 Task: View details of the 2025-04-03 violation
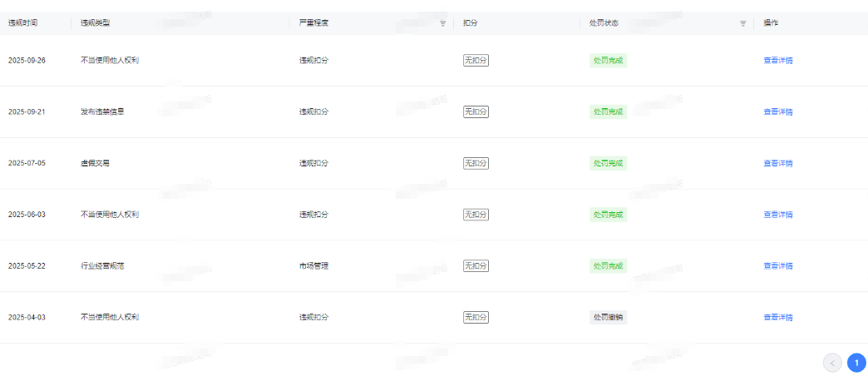click(x=778, y=318)
